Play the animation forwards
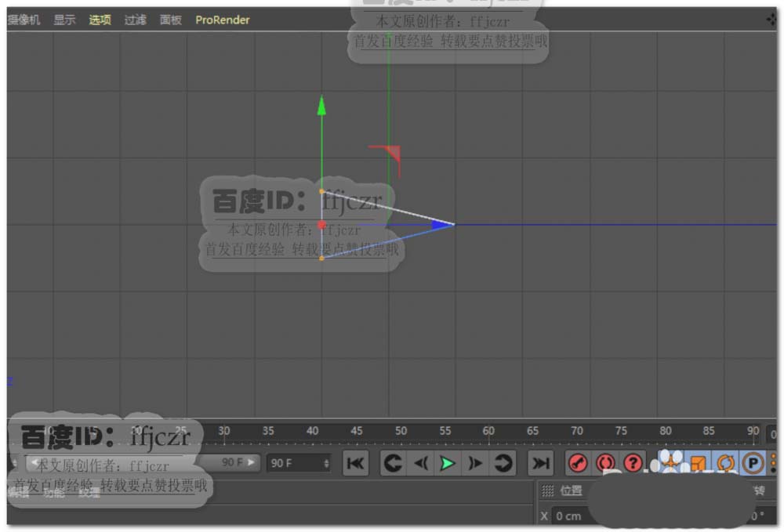This screenshot has height=532, width=784. tap(448, 463)
